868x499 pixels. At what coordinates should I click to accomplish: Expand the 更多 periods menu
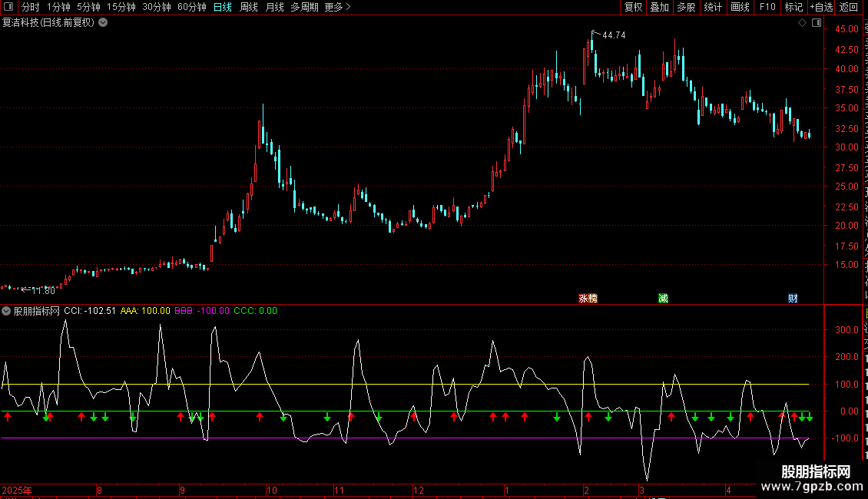coord(337,7)
